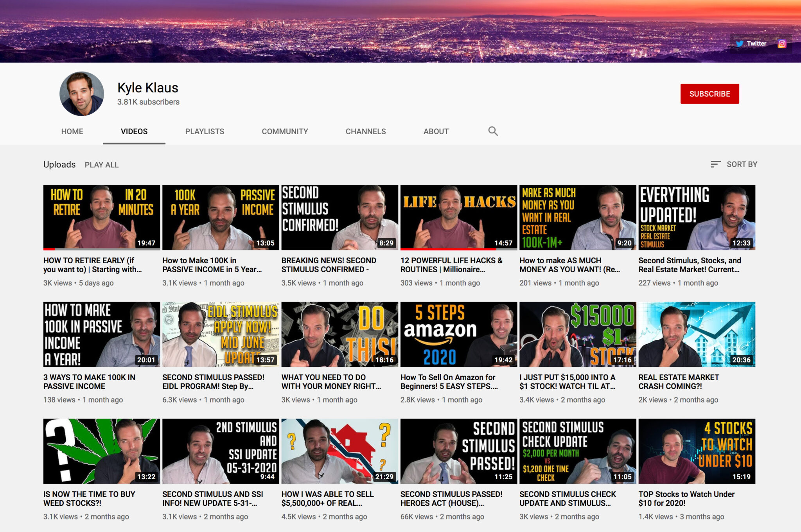Open the PLAYLISTS tab
The image size is (801, 532).
(x=204, y=131)
